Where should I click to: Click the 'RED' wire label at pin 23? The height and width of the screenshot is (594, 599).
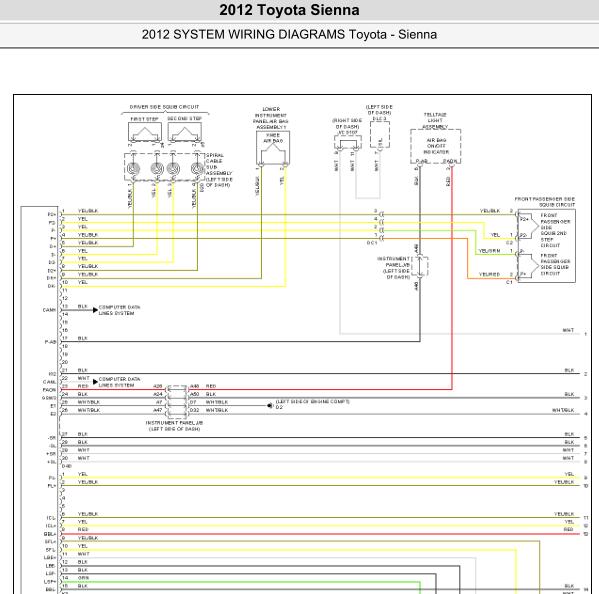[x=83, y=386]
